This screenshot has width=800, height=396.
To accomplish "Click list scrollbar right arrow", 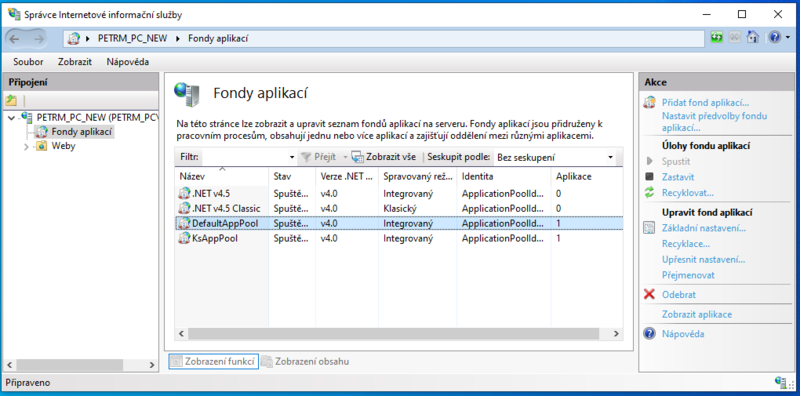I will point(616,334).
